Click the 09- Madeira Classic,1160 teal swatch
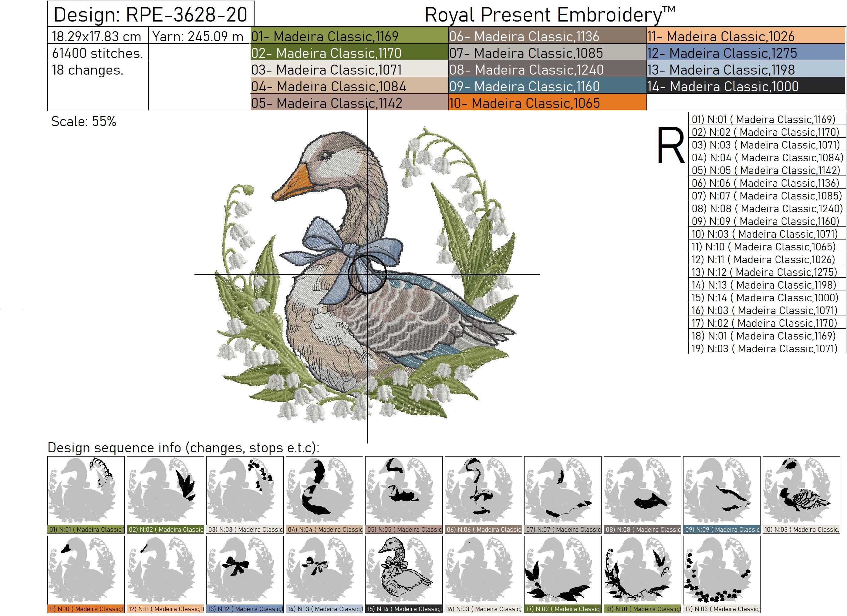The image size is (847, 616). [x=548, y=86]
